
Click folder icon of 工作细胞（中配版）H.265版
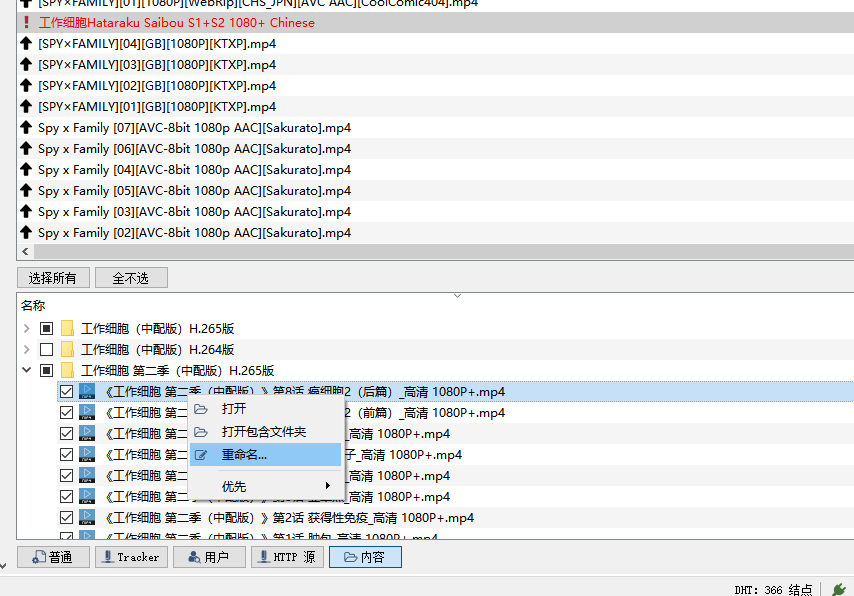click(x=68, y=329)
